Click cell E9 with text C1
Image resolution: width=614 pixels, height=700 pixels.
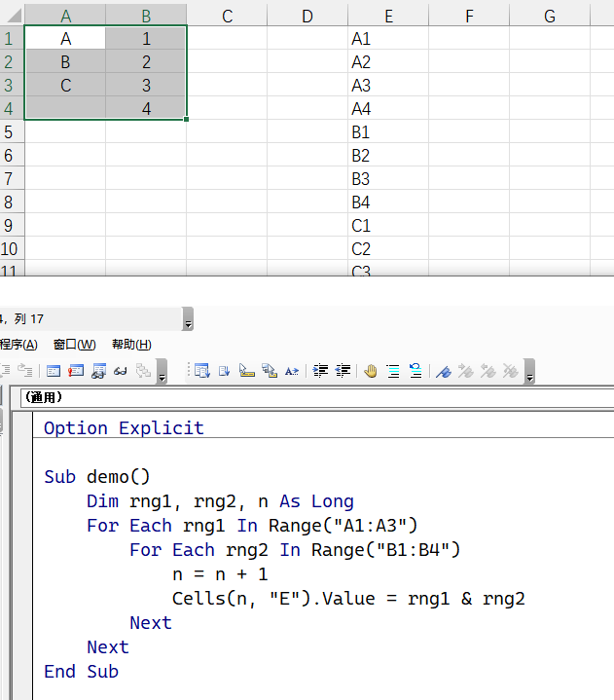click(388, 226)
